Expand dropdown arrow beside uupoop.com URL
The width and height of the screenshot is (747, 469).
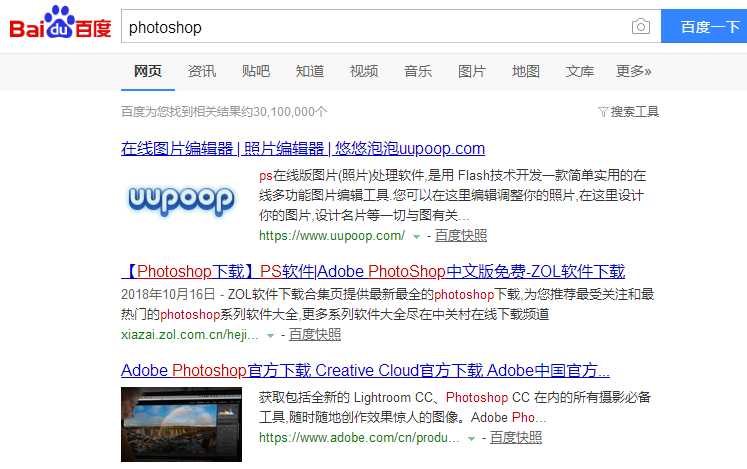pos(415,236)
